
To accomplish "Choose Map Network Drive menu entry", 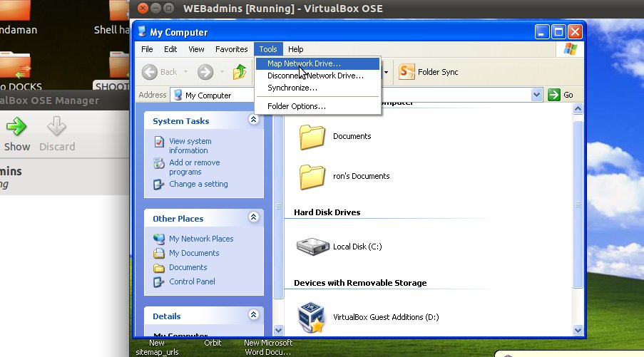I will pos(317,63).
